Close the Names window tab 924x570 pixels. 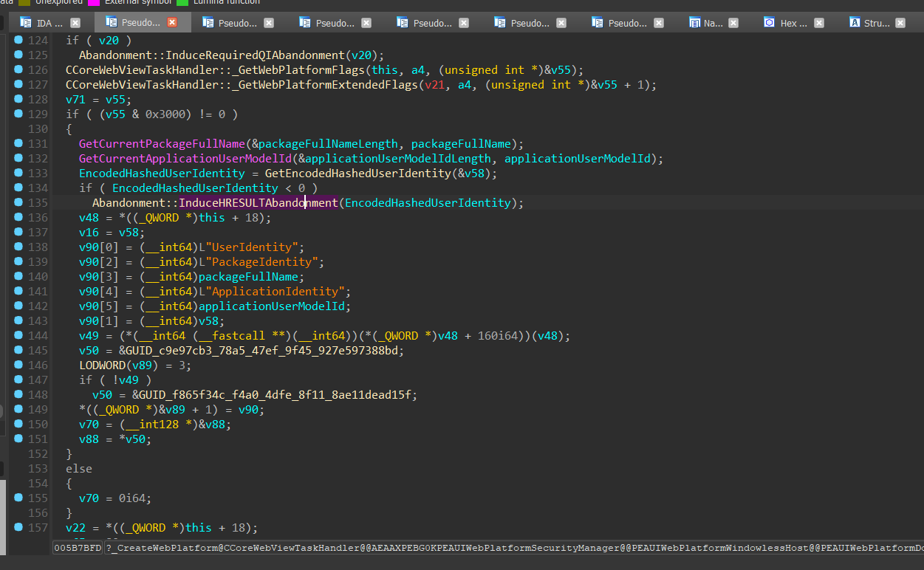tap(733, 23)
